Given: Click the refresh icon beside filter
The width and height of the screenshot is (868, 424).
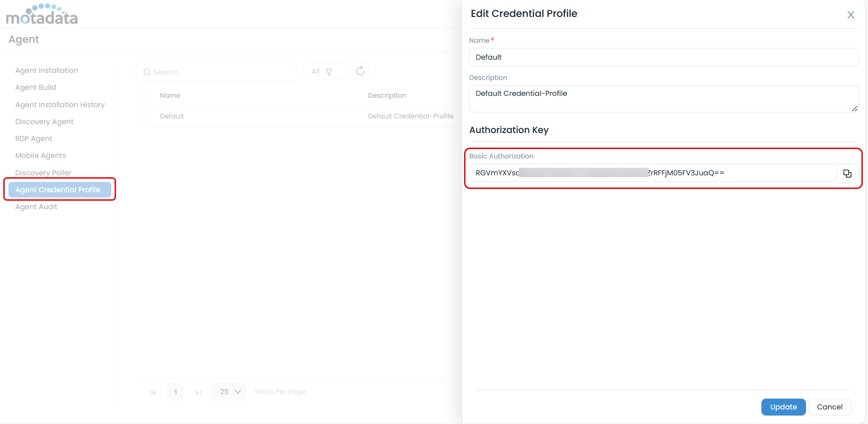Looking at the screenshot, I should point(360,71).
